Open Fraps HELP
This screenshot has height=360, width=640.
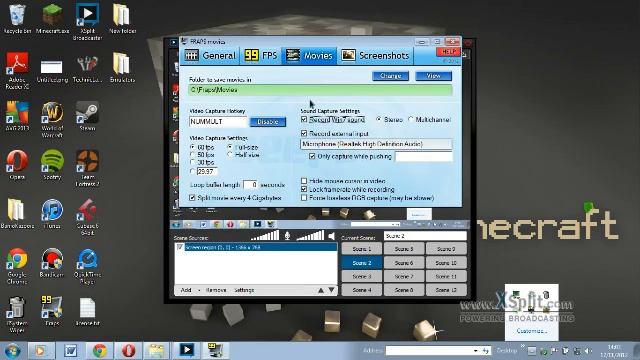(x=448, y=51)
